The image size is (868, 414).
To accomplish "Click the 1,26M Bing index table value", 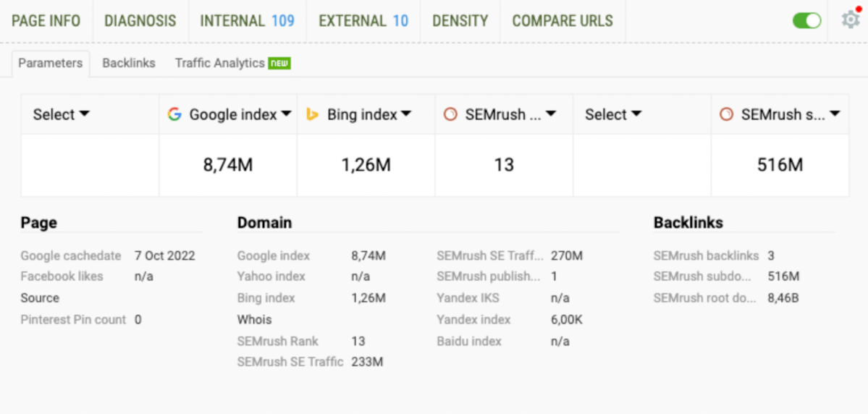I will [x=366, y=165].
